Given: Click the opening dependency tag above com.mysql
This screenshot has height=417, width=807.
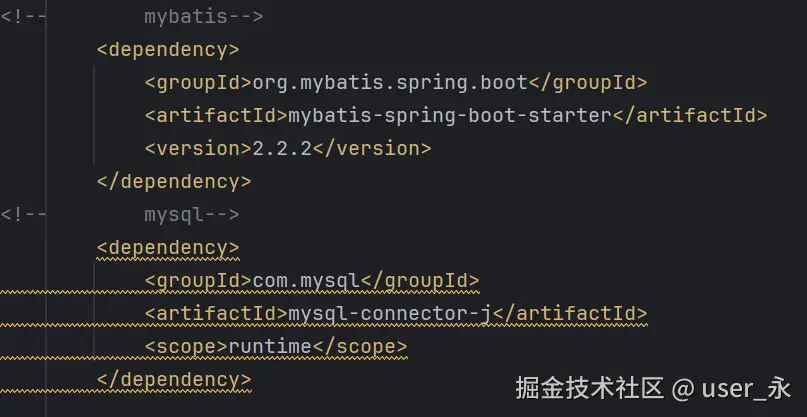Looking at the screenshot, I should point(167,247).
